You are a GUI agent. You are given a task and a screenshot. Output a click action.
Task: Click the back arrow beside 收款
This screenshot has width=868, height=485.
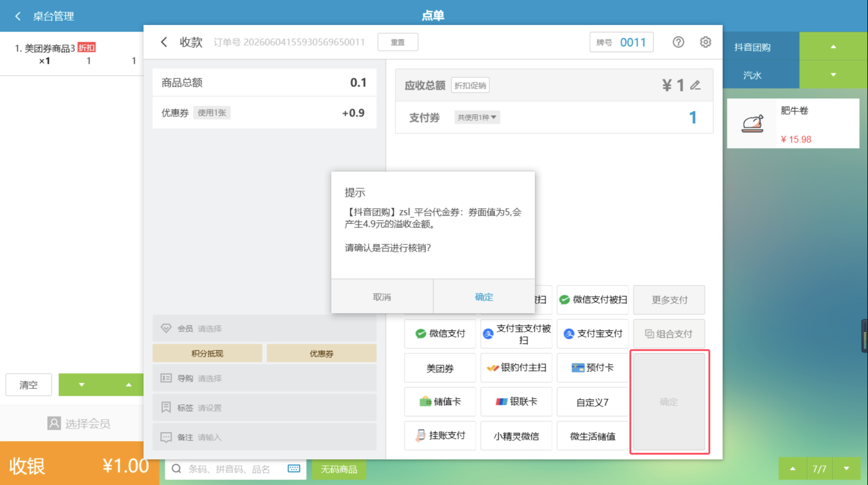(164, 42)
